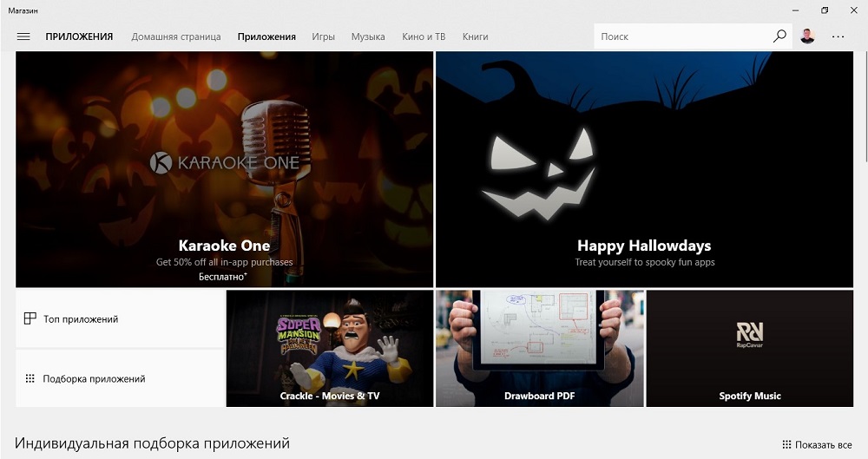The image size is (868, 459).
Task: Restore down the Магазин window
Action: click(x=825, y=10)
